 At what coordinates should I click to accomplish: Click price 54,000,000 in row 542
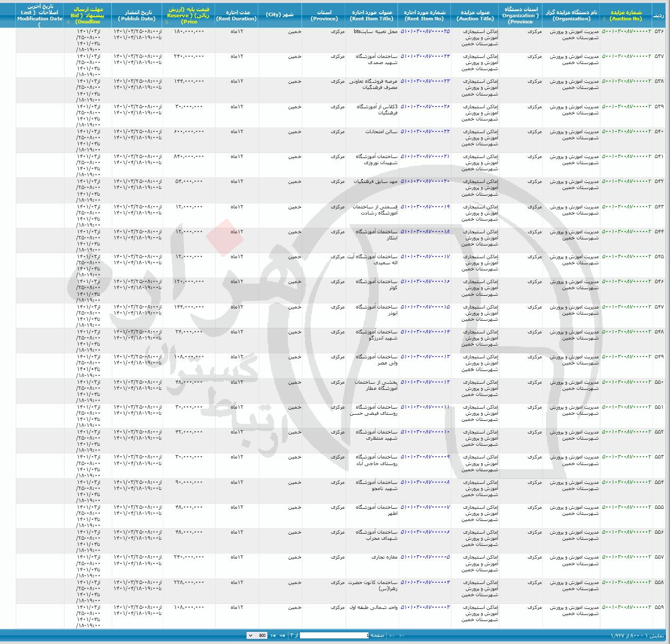point(189,181)
